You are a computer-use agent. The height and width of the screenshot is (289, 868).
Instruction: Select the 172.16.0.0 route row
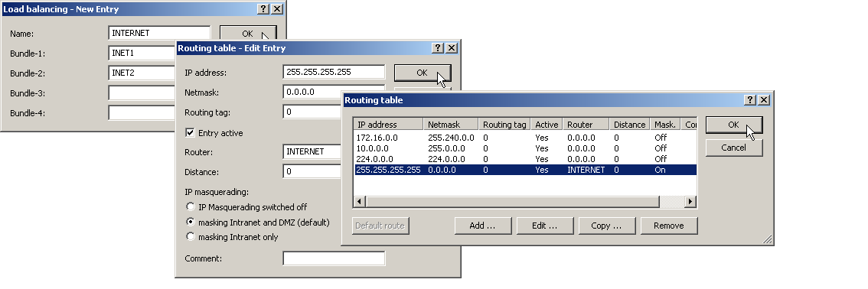(525, 138)
